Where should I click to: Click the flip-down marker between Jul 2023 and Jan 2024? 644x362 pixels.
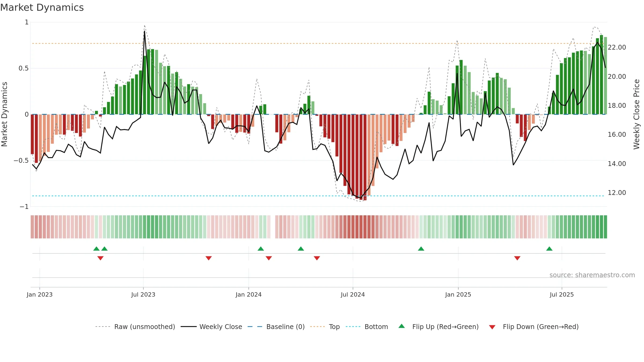click(x=209, y=258)
